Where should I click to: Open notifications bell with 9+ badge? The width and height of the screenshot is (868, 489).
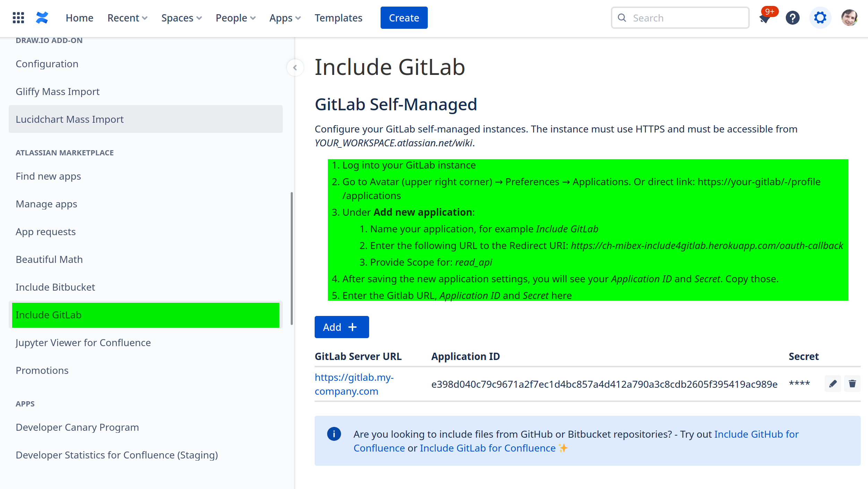(x=765, y=18)
